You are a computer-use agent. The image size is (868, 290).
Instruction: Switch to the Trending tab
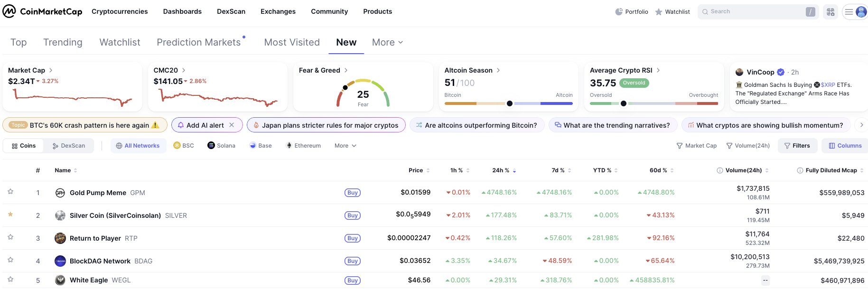pyautogui.click(x=63, y=42)
